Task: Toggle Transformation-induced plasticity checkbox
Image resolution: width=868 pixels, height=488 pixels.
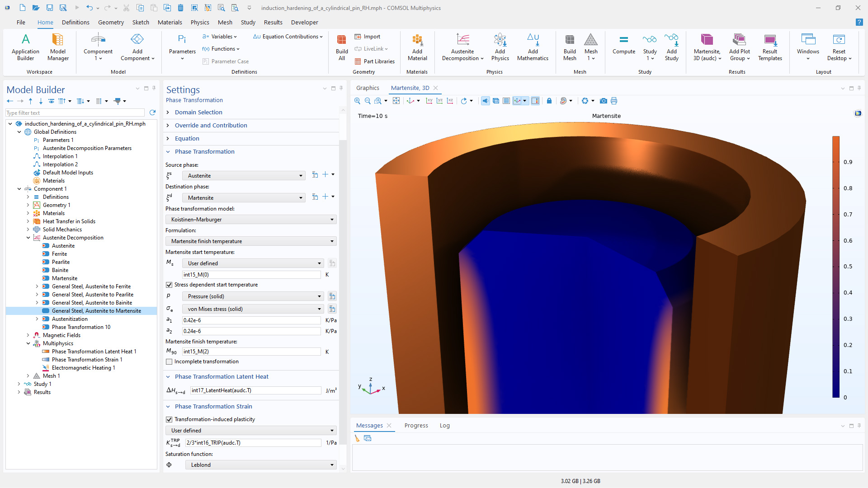Action: (x=169, y=419)
